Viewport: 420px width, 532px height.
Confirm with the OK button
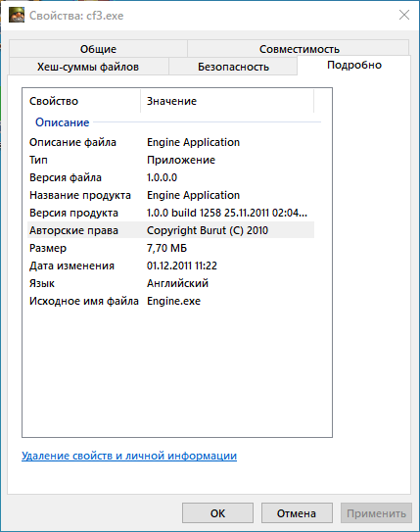[217, 513]
